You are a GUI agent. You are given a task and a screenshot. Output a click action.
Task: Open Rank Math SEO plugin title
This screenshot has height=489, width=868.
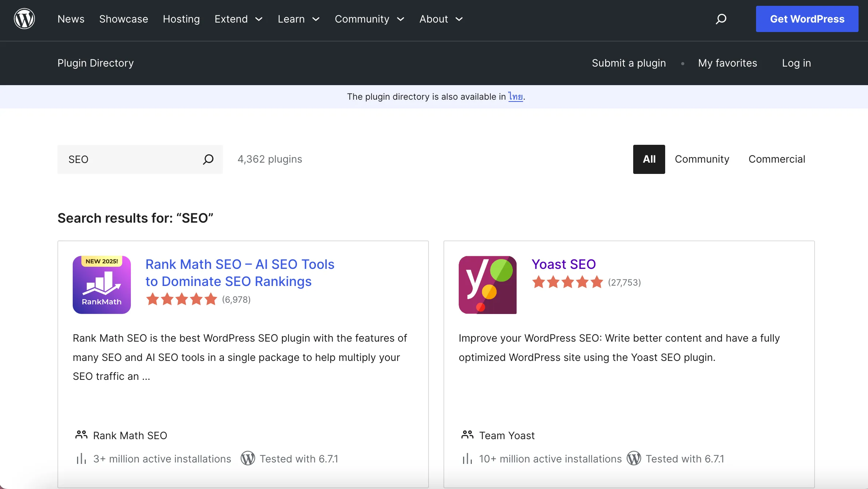click(240, 273)
